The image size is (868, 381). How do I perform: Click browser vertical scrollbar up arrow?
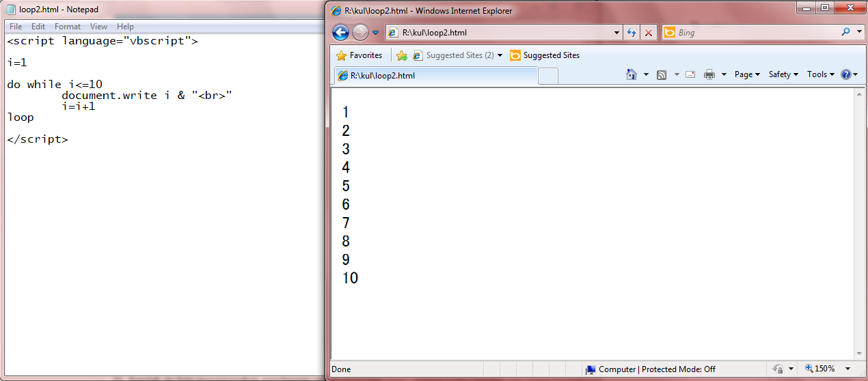(x=860, y=95)
